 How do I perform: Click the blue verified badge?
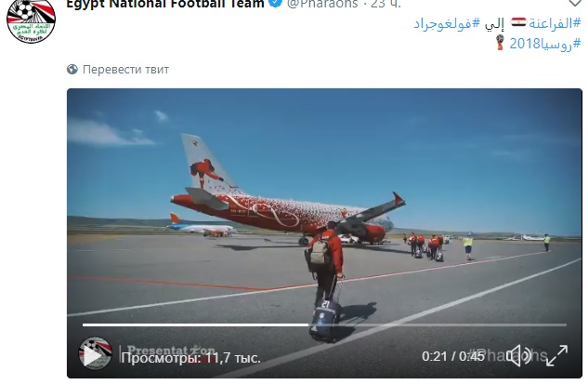[x=276, y=3]
